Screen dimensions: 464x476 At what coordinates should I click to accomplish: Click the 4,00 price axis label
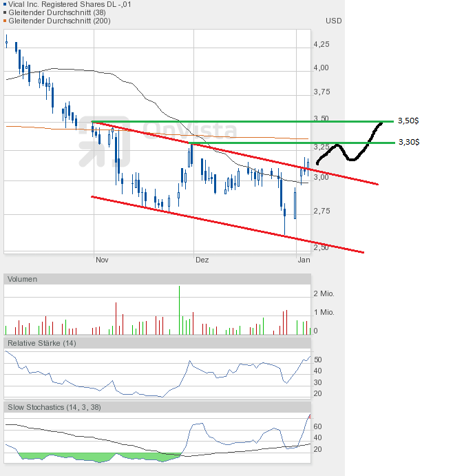tap(321, 68)
